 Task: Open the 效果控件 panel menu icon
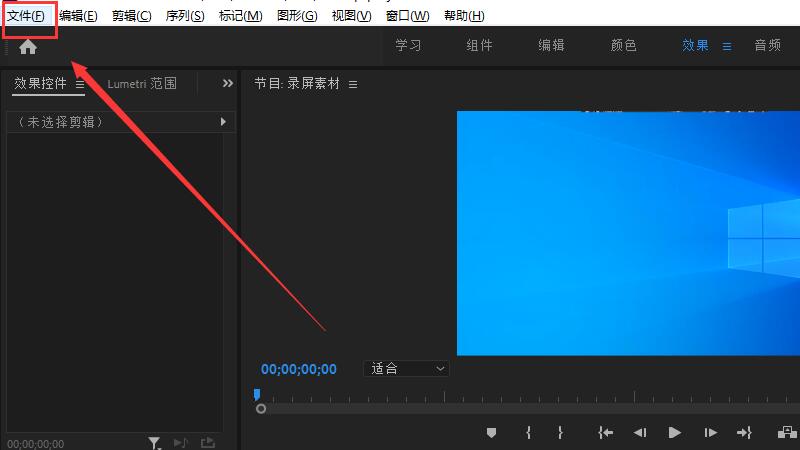pyautogui.click(x=80, y=84)
